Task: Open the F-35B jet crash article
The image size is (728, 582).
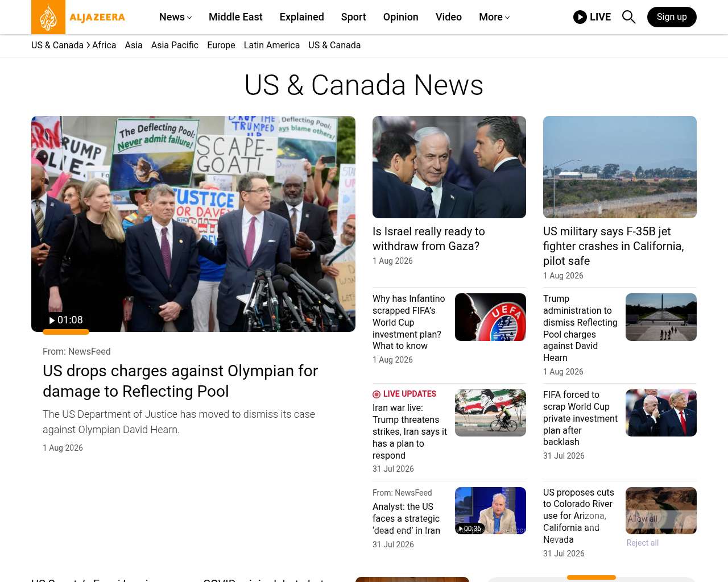Action: pos(614,246)
